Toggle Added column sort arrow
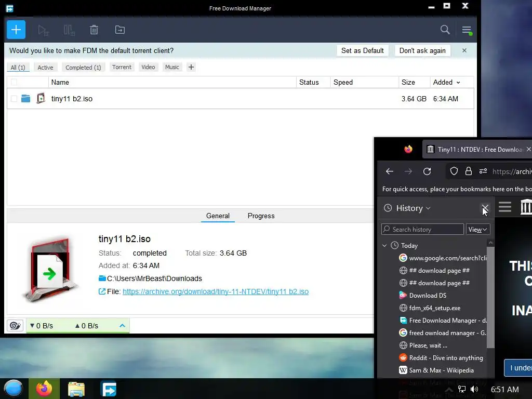The width and height of the screenshot is (532, 399). pyautogui.click(x=458, y=83)
